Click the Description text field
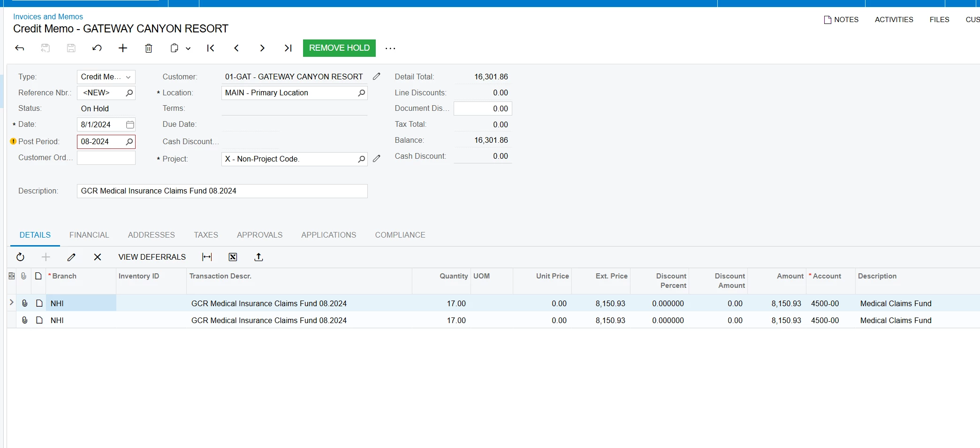980x448 pixels. coord(222,191)
